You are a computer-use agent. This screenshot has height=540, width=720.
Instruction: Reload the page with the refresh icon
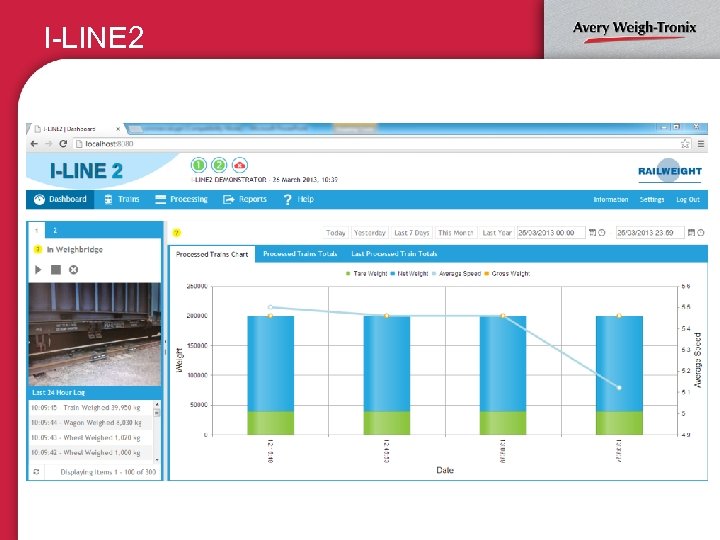63,144
